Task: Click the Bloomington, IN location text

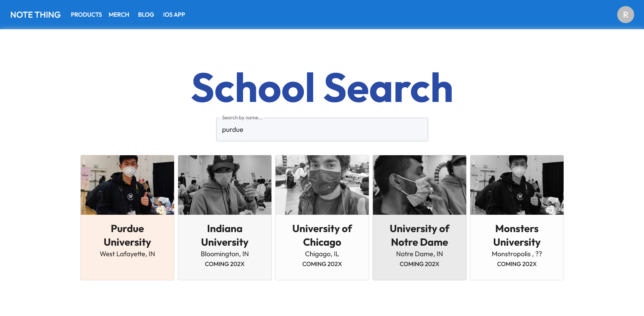Action: [x=225, y=254]
